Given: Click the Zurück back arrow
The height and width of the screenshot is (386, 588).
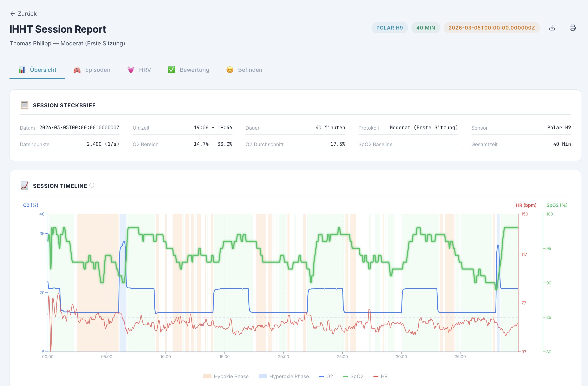Looking at the screenshot, I should pos(13,14).
